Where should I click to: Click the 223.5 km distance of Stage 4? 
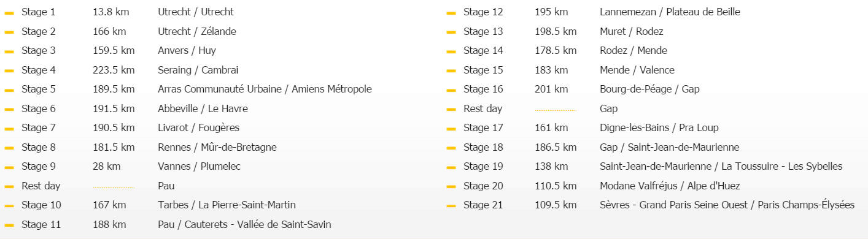114,70
